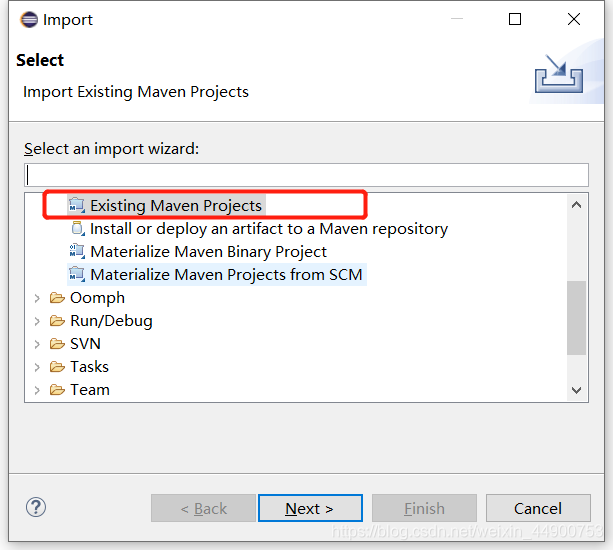The width and height of the screenshot is (613, 550).
Task: Click the disabled Finish button
Action: [x=424, y=508]
